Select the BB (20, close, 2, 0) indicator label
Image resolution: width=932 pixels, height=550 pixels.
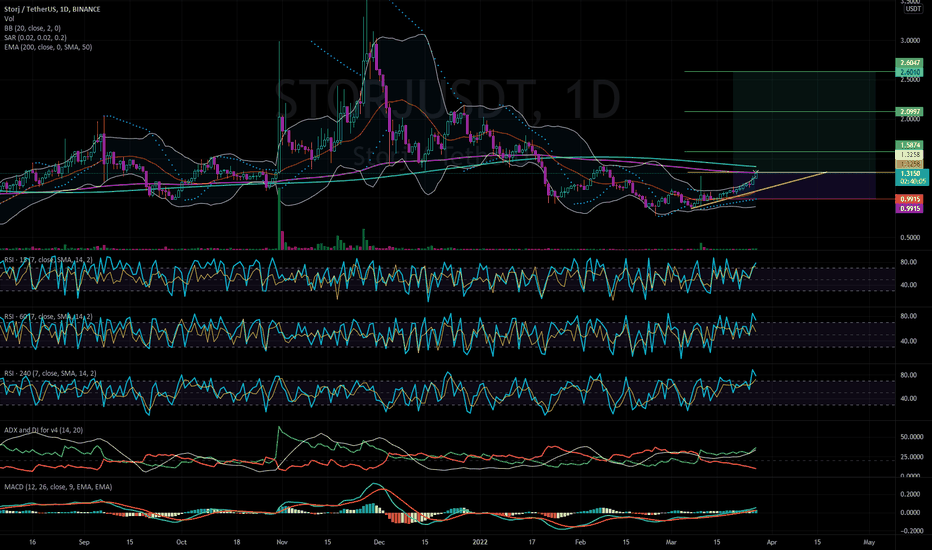(32, 28)
